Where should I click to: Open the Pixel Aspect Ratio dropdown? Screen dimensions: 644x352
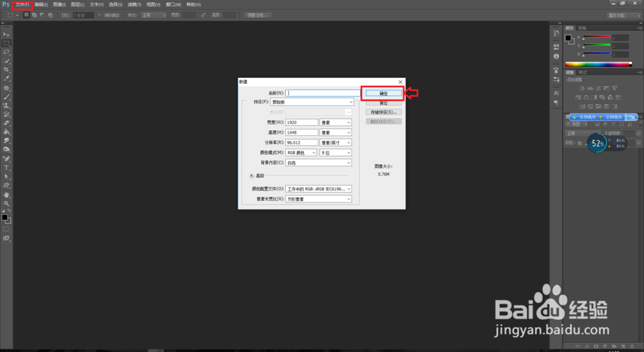(x=318, y=199)
